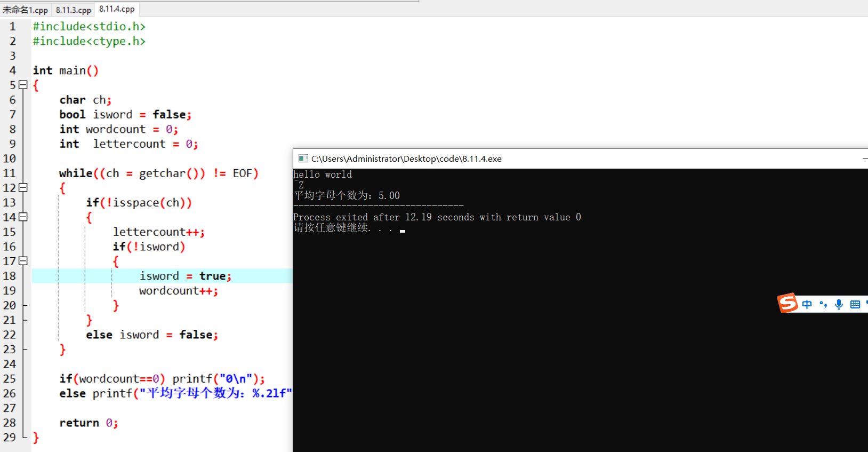Click the 'bool isword = false;' line

(125, 114)
